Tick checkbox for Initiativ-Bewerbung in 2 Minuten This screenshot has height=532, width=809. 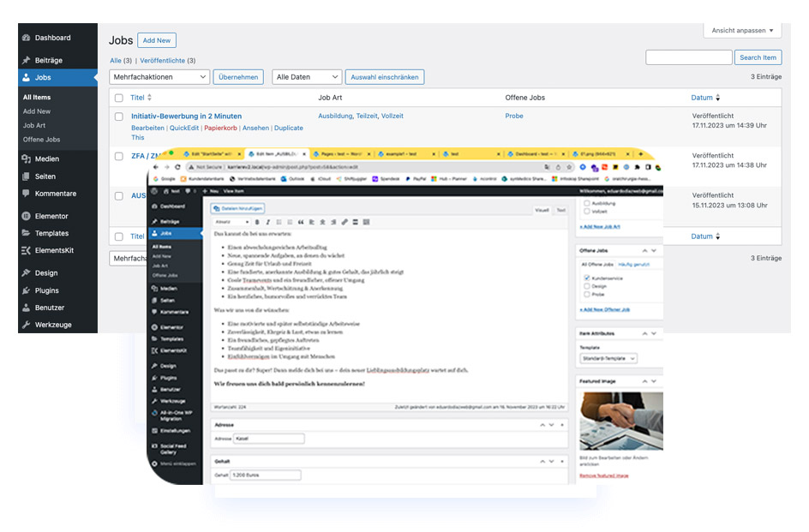click(x=119, y=117)
